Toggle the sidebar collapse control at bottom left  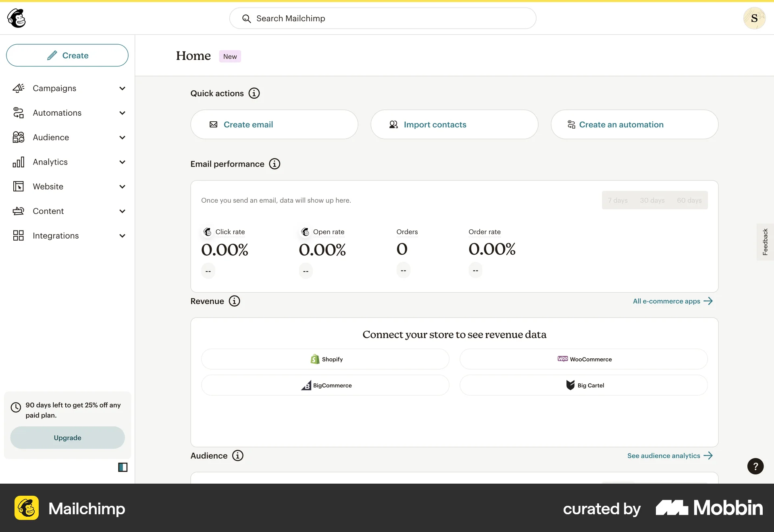(x=122, y=467)
